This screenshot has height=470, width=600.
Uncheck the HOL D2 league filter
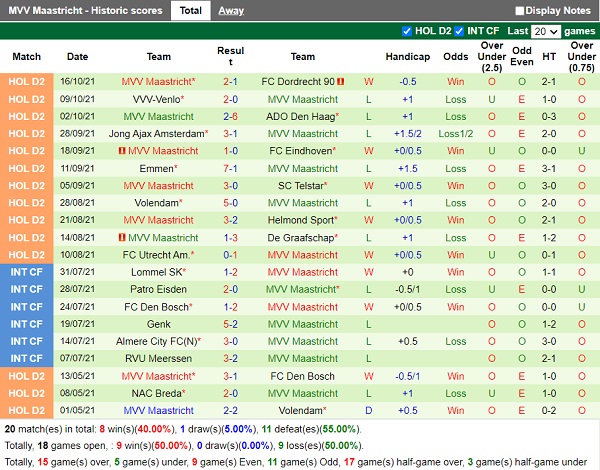pyautogui.click(x=407, y=31)
